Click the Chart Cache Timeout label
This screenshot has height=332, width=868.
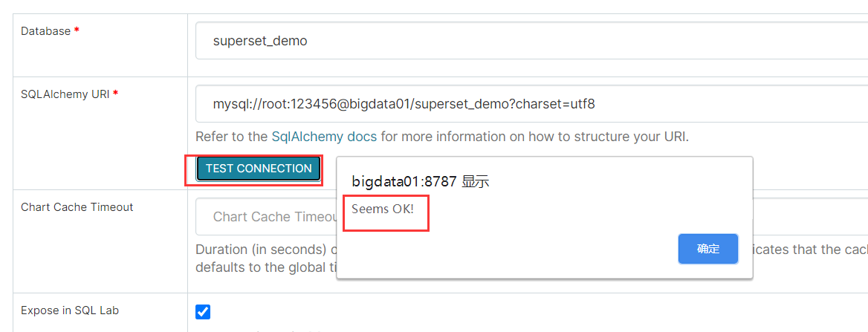pyautogui.click(x=77, y=207)
